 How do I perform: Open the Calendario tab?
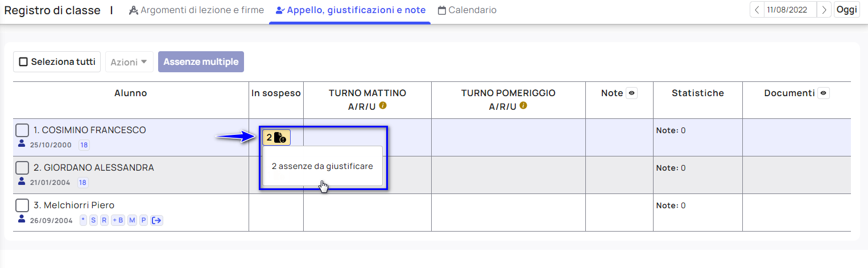point(466,10)
